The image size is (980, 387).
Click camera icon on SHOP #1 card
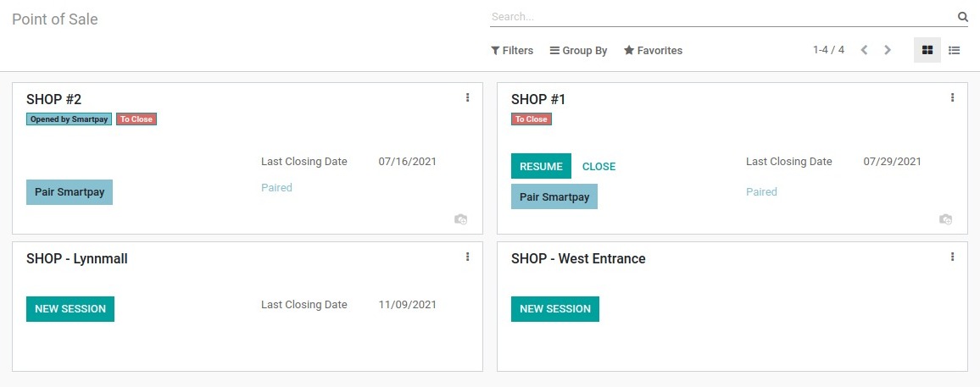[945, 219]
